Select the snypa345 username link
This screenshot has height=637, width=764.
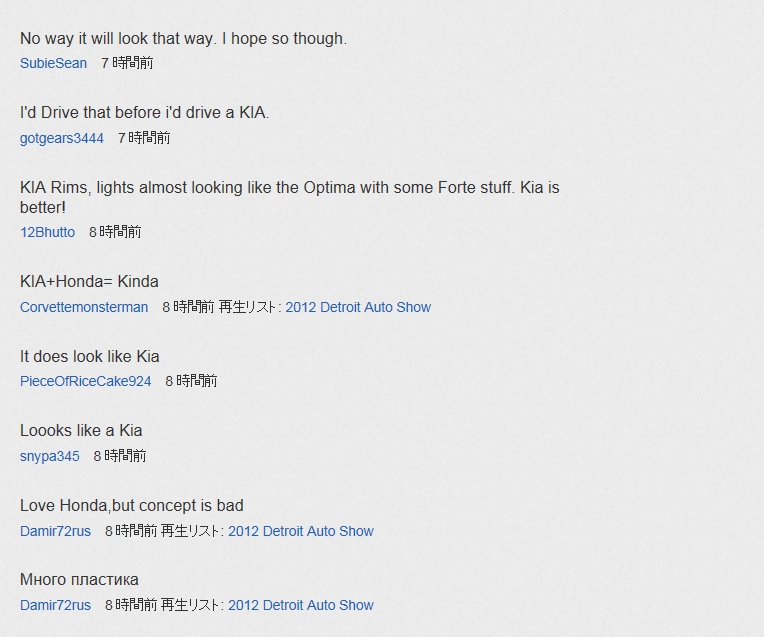(x=50, y=456)
